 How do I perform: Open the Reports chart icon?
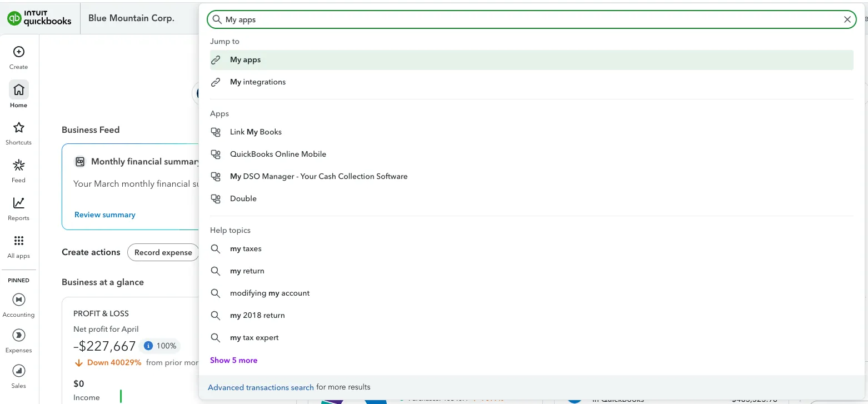click(18, 203)
